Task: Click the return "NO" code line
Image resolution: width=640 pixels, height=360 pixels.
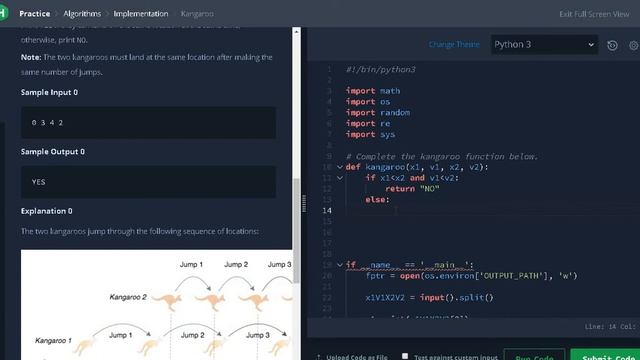Action: [x=412, y=189]
